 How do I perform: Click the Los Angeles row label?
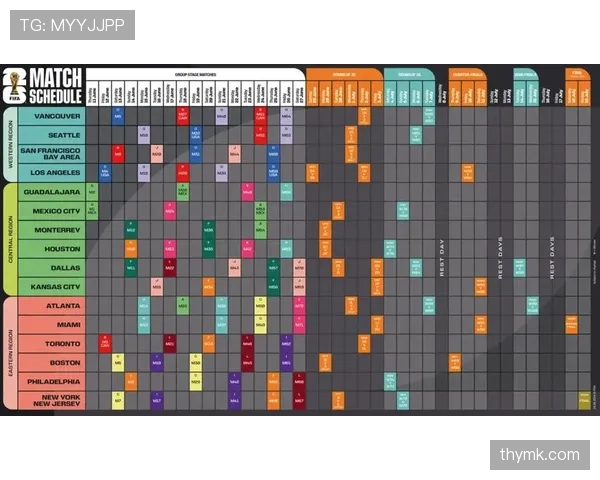52,173
